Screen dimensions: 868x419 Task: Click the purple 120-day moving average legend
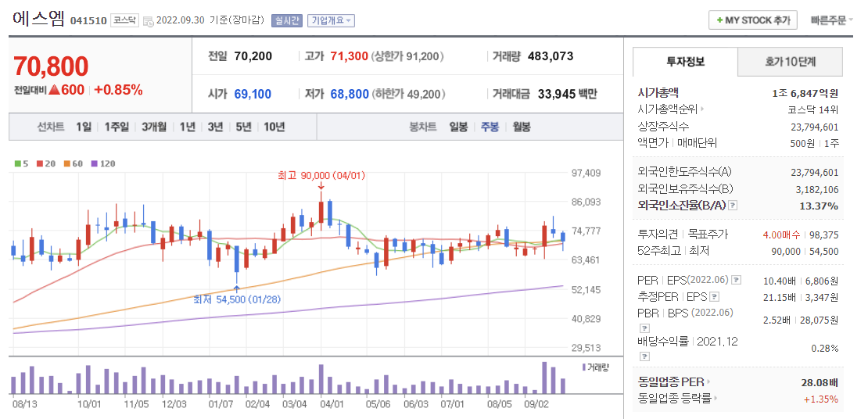[x=103, y=164]
